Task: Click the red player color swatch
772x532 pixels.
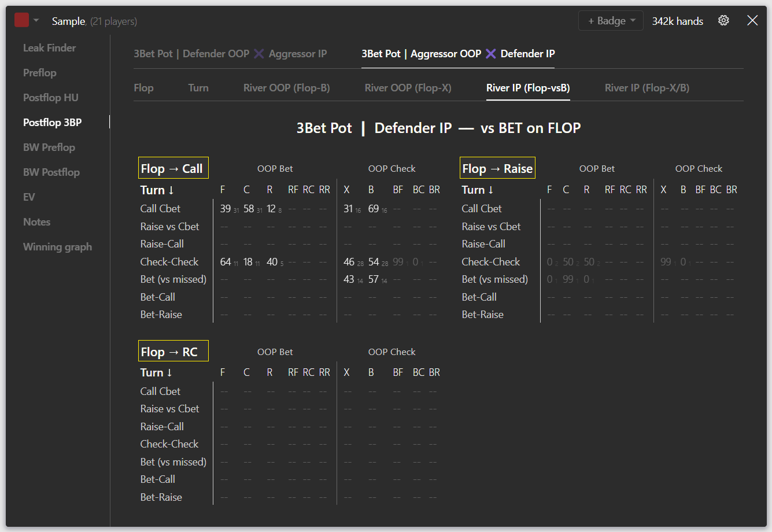Action: click(x=22, y=21)
